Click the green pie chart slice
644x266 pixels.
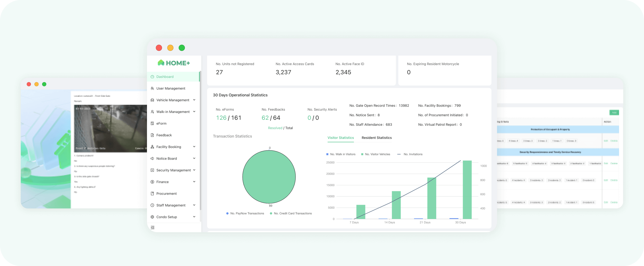269,177
